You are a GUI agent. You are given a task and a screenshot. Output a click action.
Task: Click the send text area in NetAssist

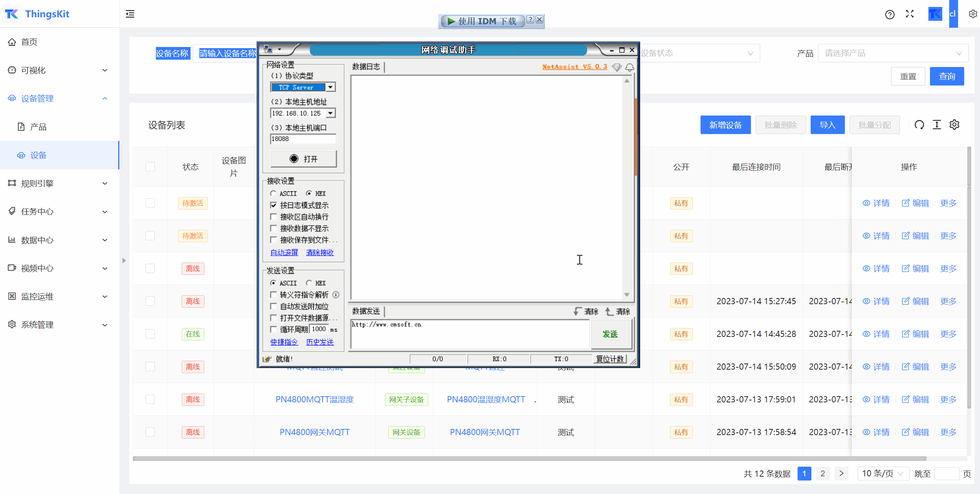tap(470, 334)
